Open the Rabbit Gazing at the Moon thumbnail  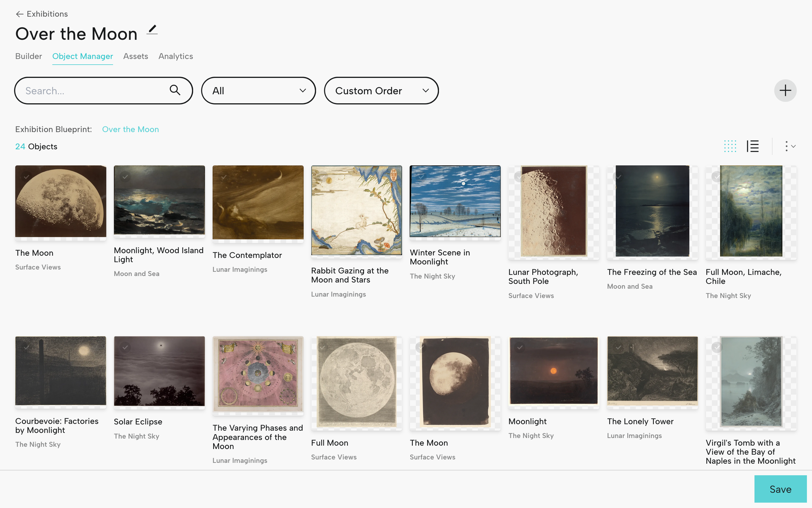(x=356, y=210)
